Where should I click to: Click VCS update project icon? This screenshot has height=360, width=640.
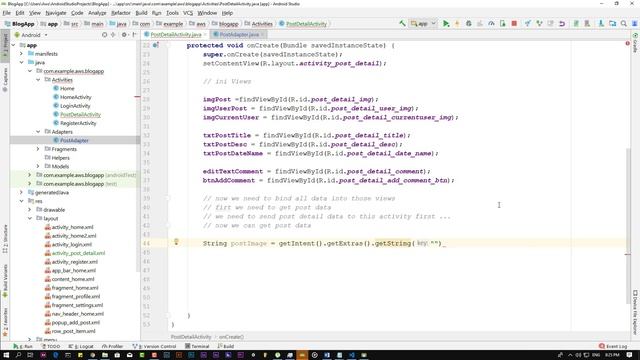click(x=528, y=24)
